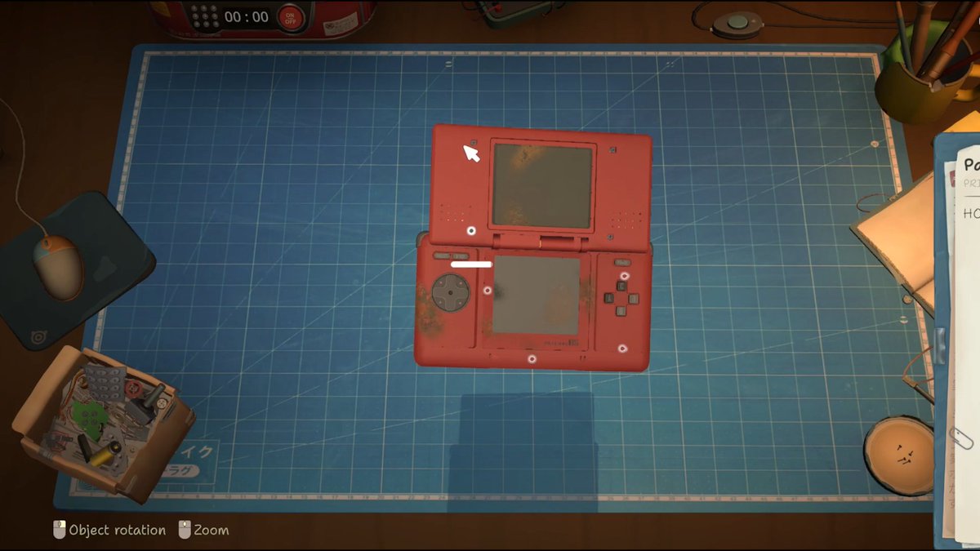Click the small button above face buttons
Screen dimensions: 980x551
[x=622, y=263]
